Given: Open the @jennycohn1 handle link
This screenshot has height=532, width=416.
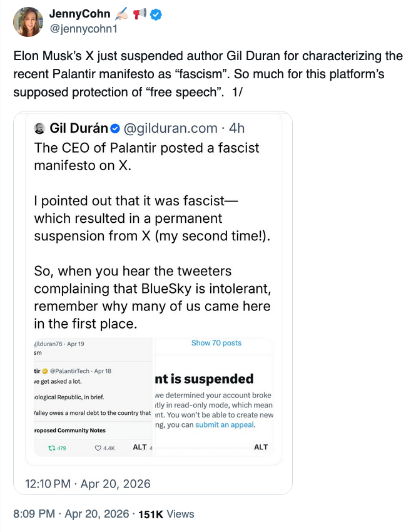Looking at the screenshot, I should click(x=79, y=29).
